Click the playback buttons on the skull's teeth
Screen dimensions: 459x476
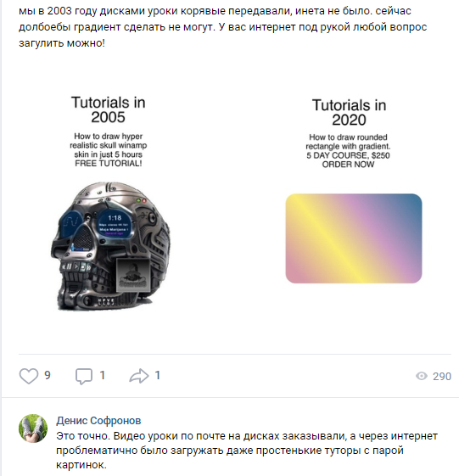click(76, 267)
